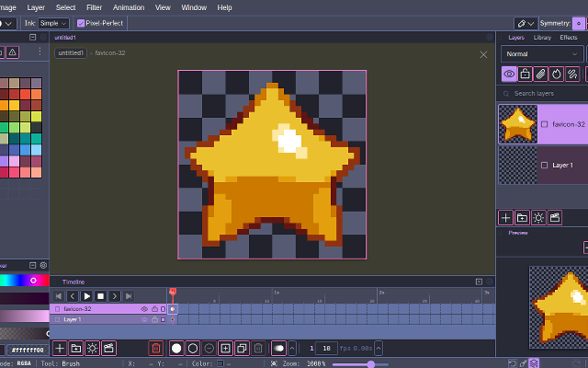Check the Layer 1 checkbox in the Layers panel

pos(545,166)
